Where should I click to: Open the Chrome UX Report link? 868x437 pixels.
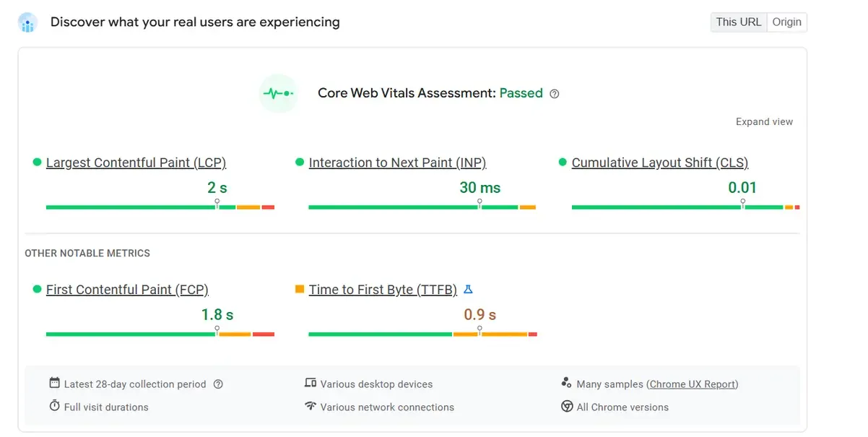point(692,384)
